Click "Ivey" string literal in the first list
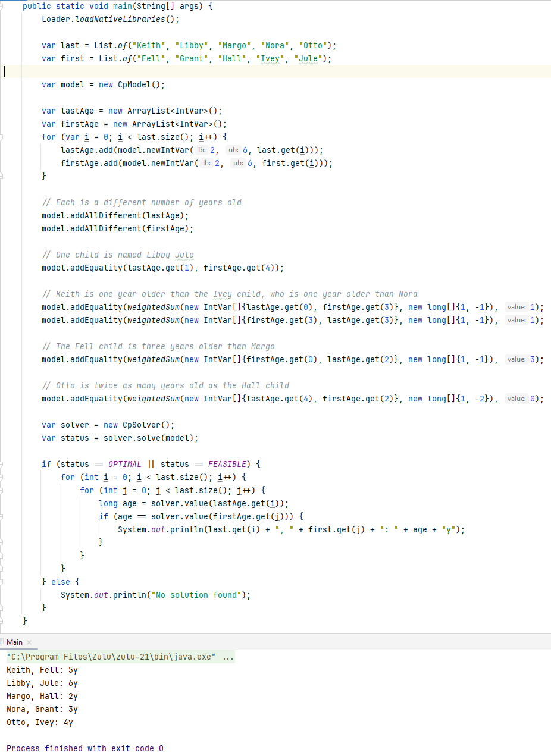This screenshot has height=756, width=551. 270,58
